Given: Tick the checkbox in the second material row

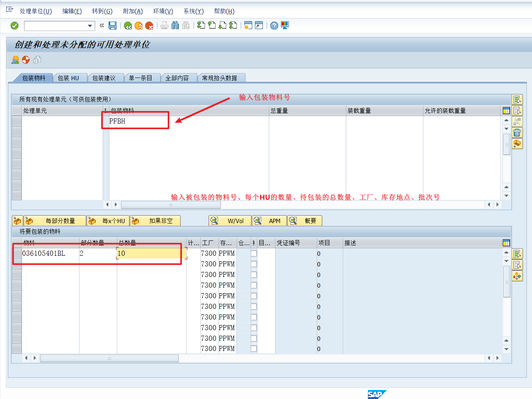Looking at the screenshot, I should point(254,264).
